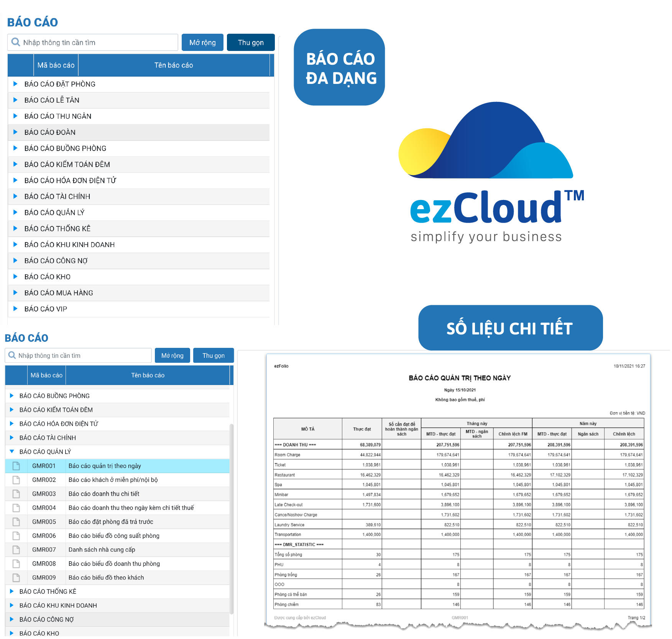
Task: Expand BÁO CÁO ĐẶT PHÒNG in top list
Action: point(15,84)
